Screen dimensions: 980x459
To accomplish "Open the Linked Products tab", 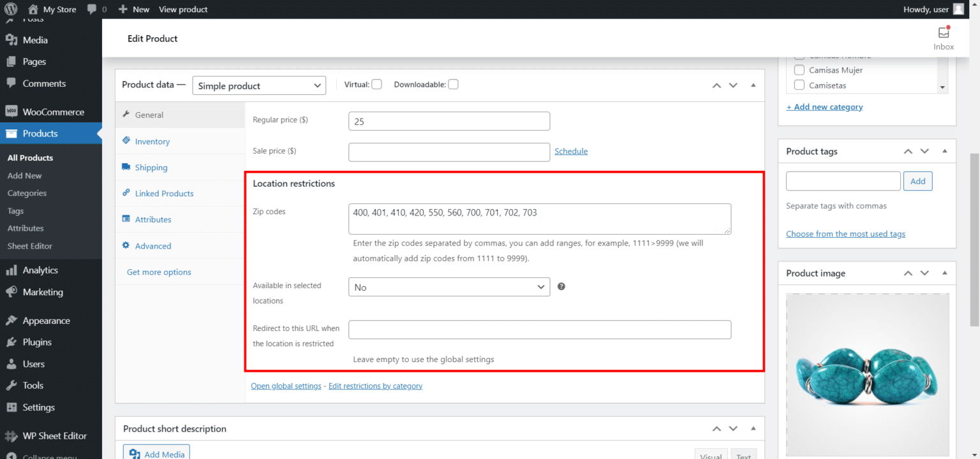I will (164, 193).
